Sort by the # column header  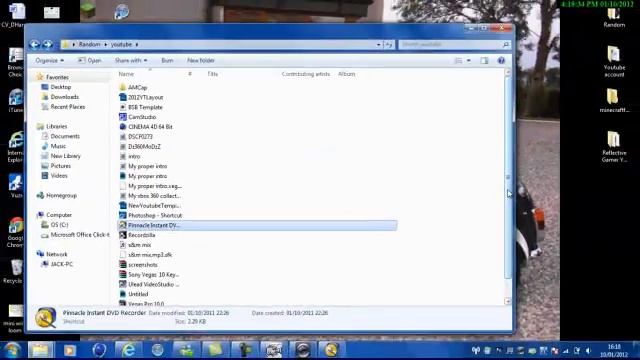[x=190, y=74]
